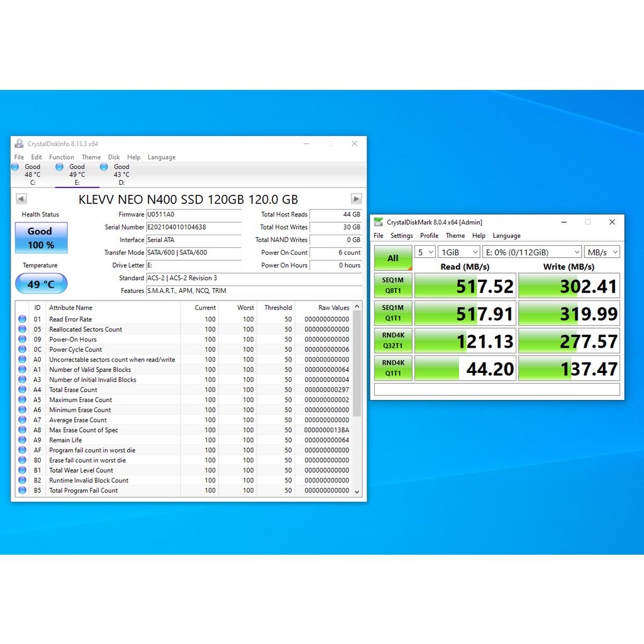Select drive C: status icon
644x644 pixels.
pyautogui.click(x=15, y=167)
